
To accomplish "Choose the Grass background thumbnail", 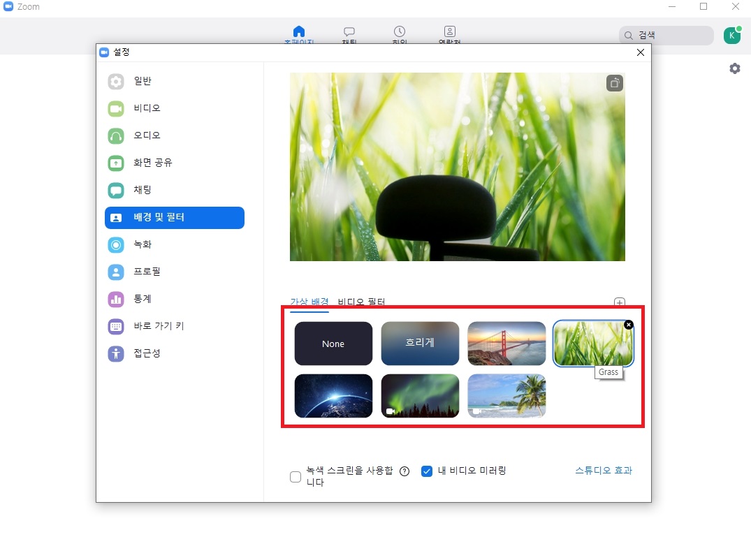I will [x=593, y=344].
